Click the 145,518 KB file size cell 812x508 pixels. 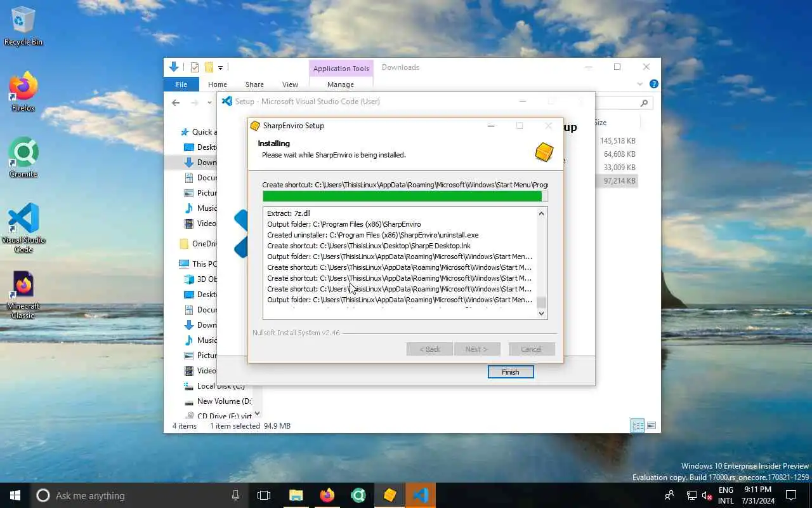pyautogui.click(x=618, y=141)
